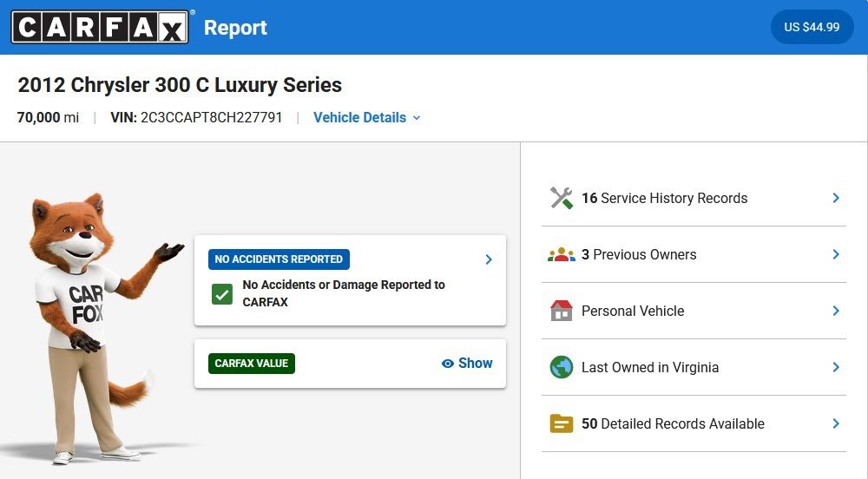868x479 pixels.
Task: Expand the 3 Previous Owners chevron
Action: (x=836, y=254)
